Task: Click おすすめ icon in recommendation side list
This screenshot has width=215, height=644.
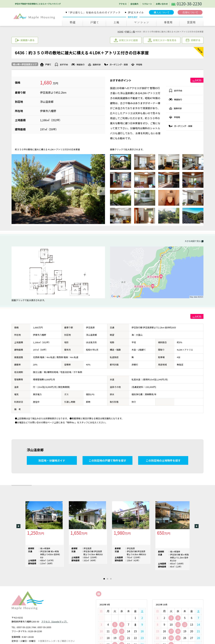Action: tap(170, 90)
